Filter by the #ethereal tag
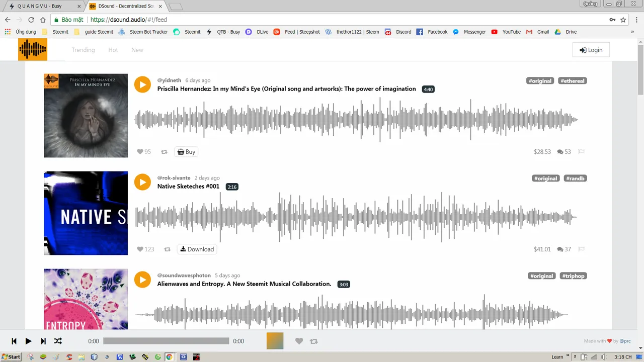This screenshot has width=644, height=362. pos(573,81)
